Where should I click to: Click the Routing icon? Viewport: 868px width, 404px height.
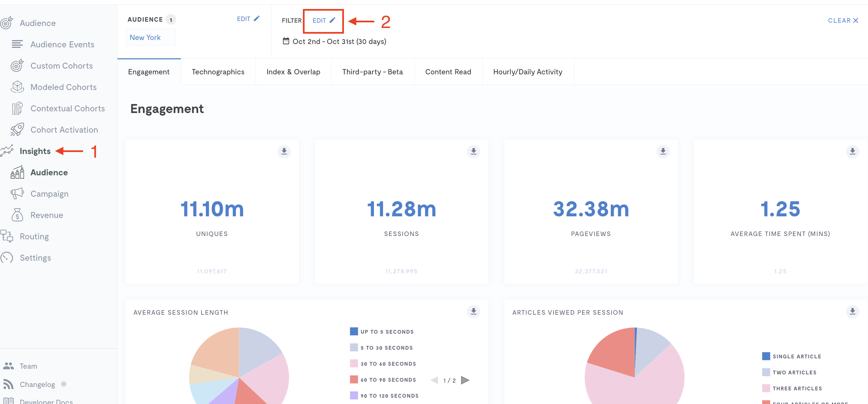coord(7,236)
